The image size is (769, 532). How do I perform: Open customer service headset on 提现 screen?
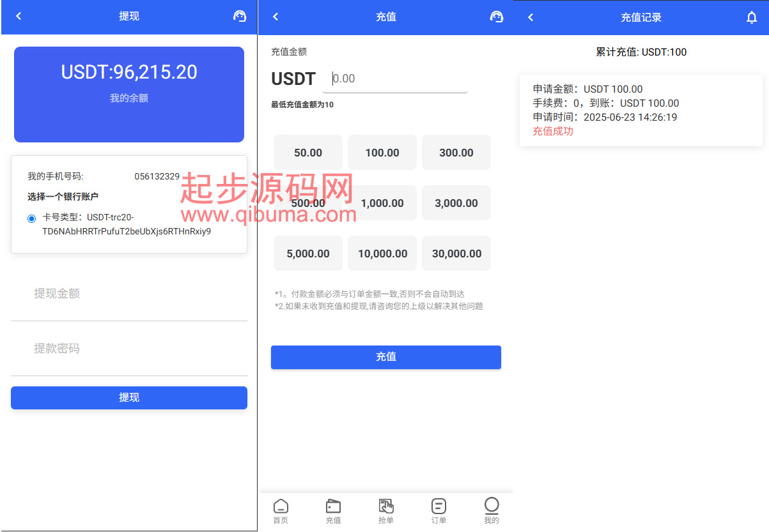point(240,16)
